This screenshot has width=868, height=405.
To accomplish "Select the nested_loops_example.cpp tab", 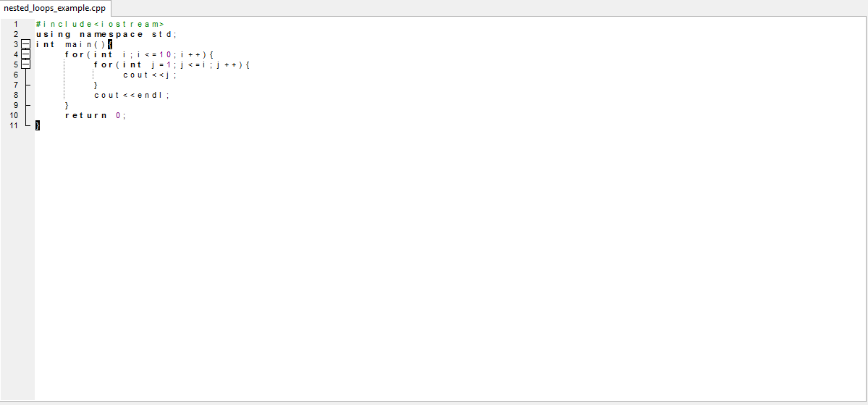I will (x=54, y=8).
